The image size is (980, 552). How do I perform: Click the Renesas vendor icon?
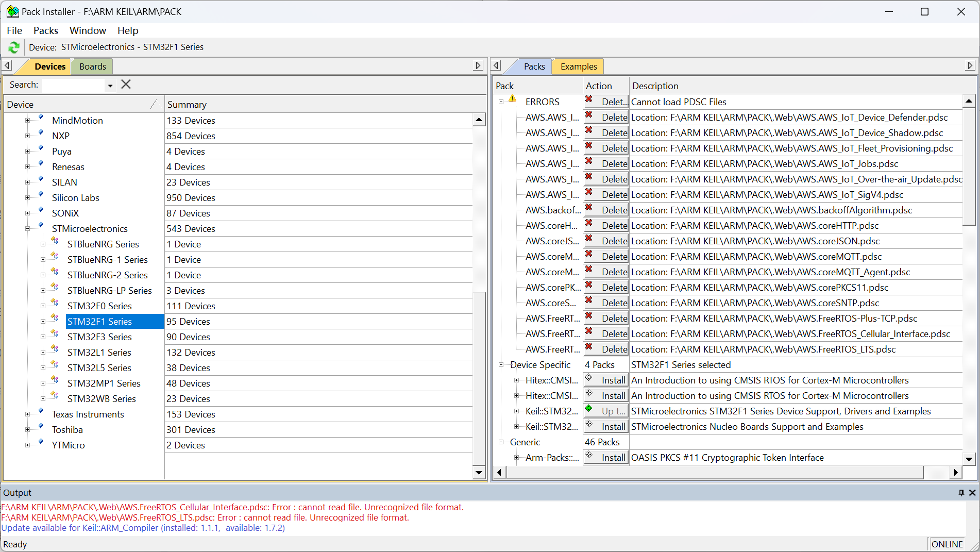pos(41,163)
